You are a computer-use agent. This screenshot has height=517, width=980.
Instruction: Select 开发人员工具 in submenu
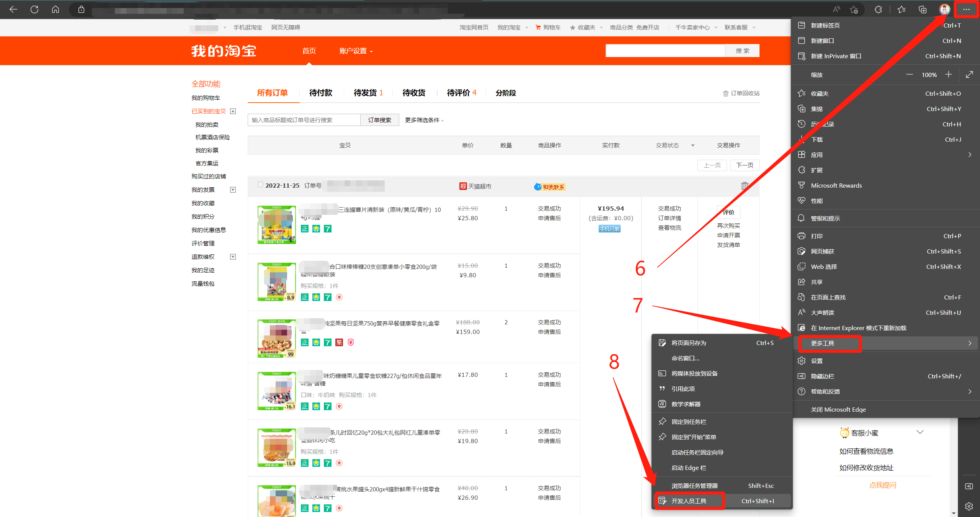pyautogui.click(x=722, y=501)
